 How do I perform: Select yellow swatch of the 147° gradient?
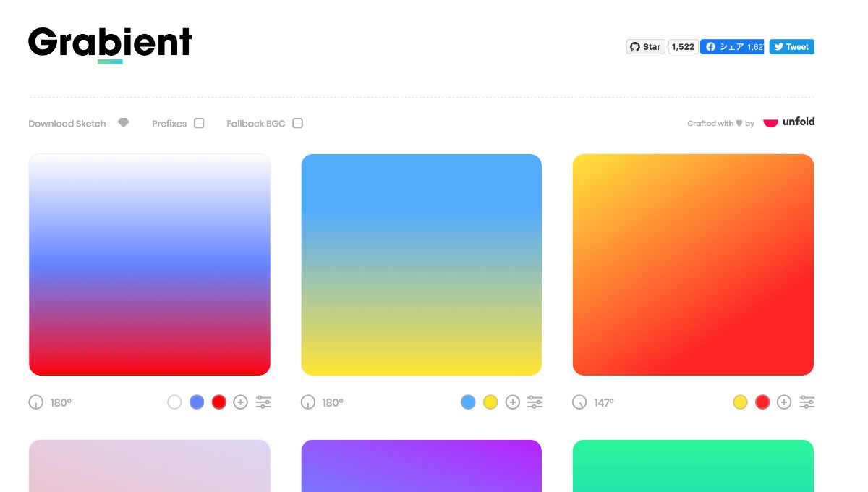pos(740,402)
